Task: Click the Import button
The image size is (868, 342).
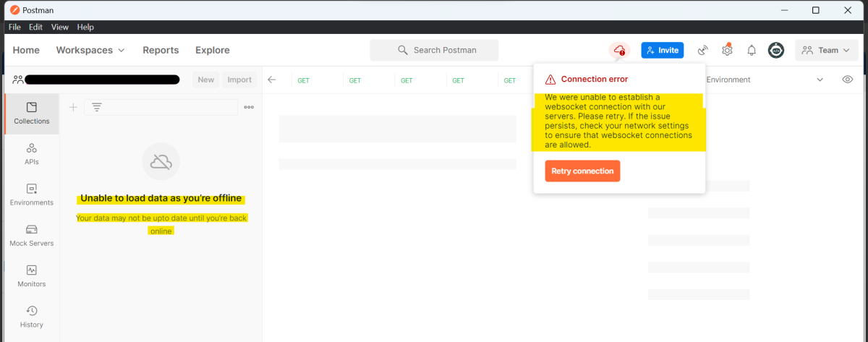Action: coord(239,80)
